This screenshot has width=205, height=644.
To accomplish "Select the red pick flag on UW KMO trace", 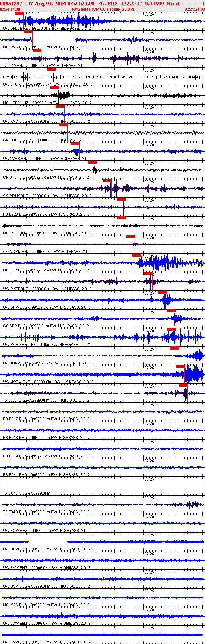I will (60, 106).
